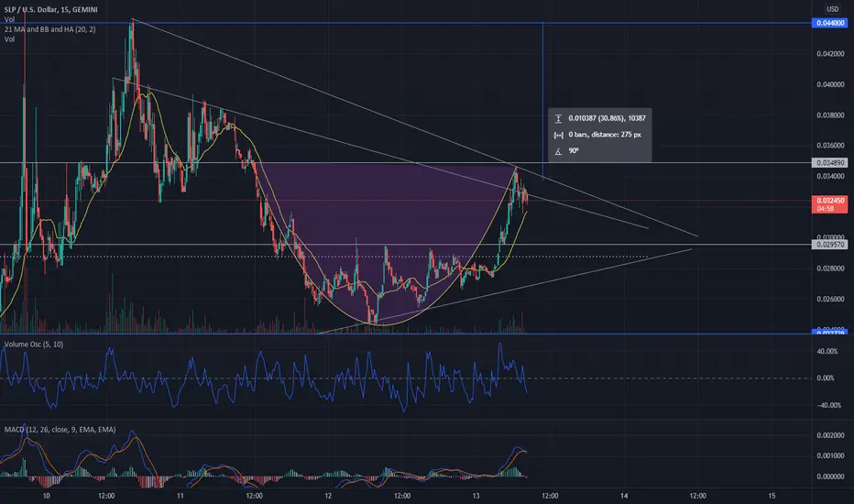Viewport: 854px width, 504px height.
Task: Click date label 11 on time axis
Action: click(x=180, y=495)
